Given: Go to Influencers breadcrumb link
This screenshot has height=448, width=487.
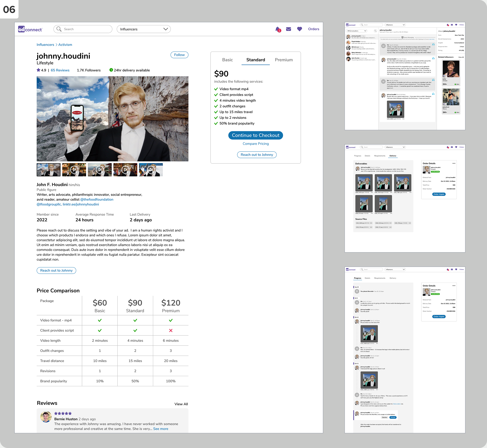Looking at the screenshot, I should [45, 45].
